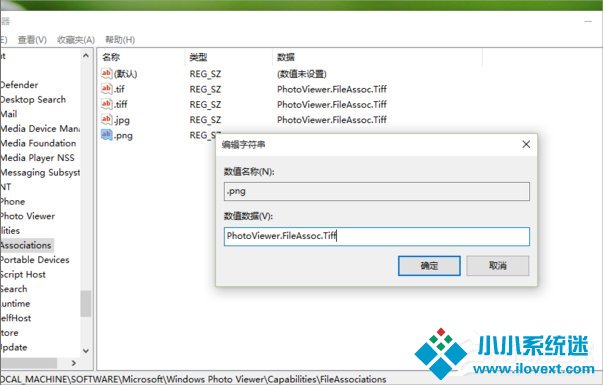Select the Portable Devices key
Image resolution: width=603 pixels, height=385 pixels.
(35, 260)
